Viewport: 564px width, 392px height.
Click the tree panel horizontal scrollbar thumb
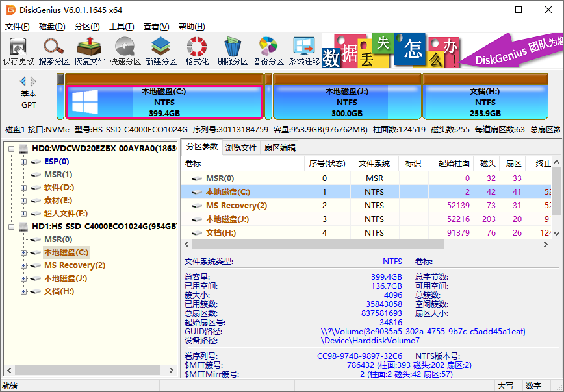click(88, 370)
